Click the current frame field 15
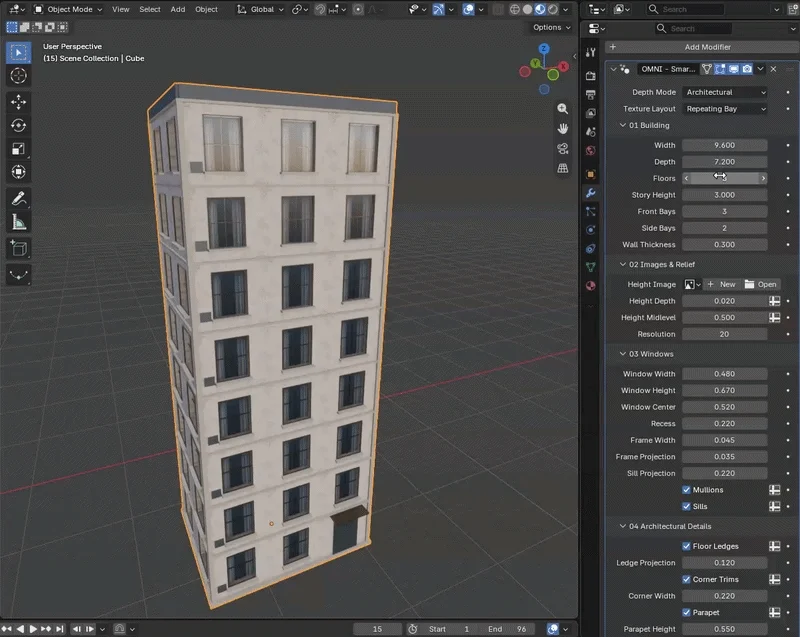The image size is (800, 637). 377,629
